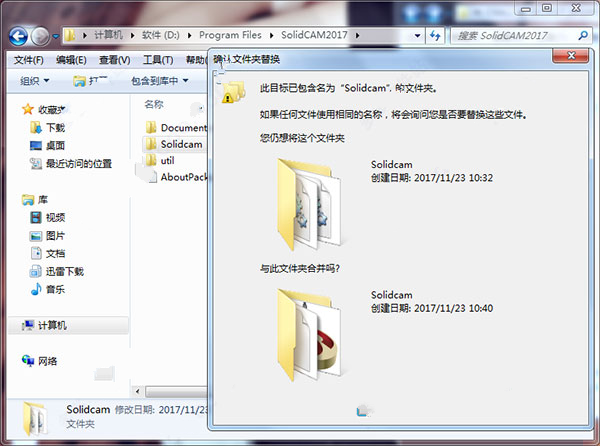The height and width of the screenshot is (446, 600).
Task: Open 视频 library
Action: 55,218
